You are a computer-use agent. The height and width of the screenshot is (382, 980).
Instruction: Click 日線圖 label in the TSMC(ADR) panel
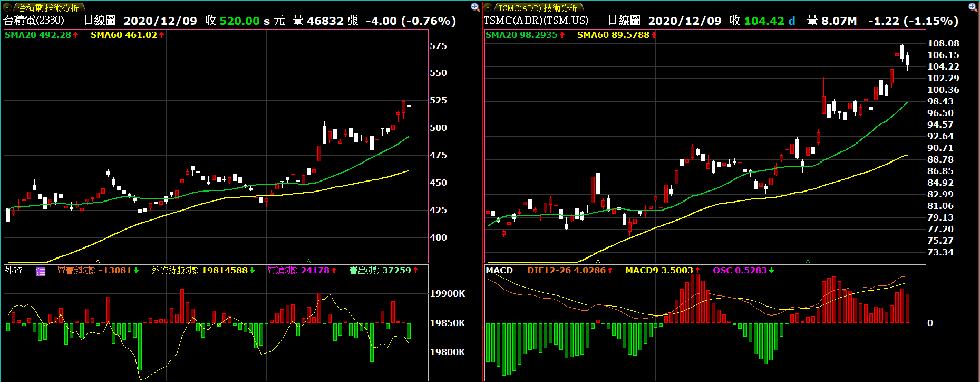[624, 21]
